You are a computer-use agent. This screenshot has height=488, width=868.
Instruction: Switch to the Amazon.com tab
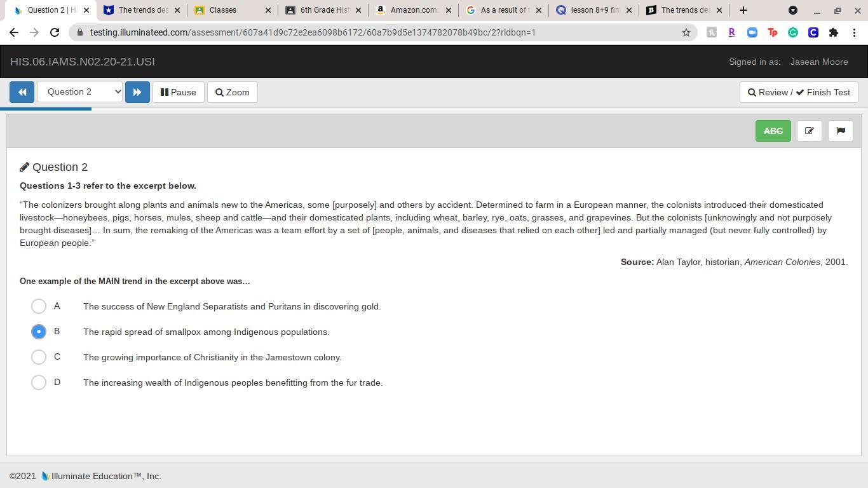click(x=413, y=10)
